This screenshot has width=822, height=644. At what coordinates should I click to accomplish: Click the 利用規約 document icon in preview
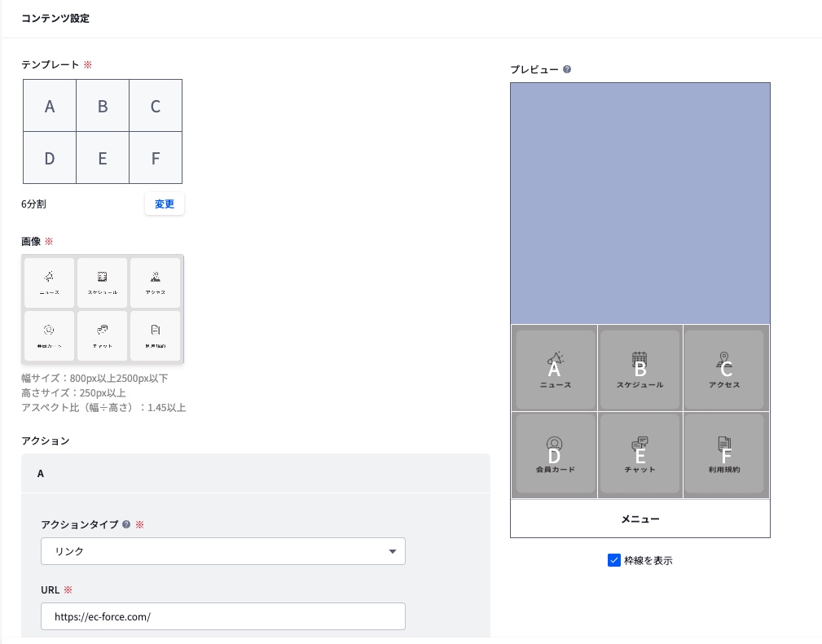point(724,445)
